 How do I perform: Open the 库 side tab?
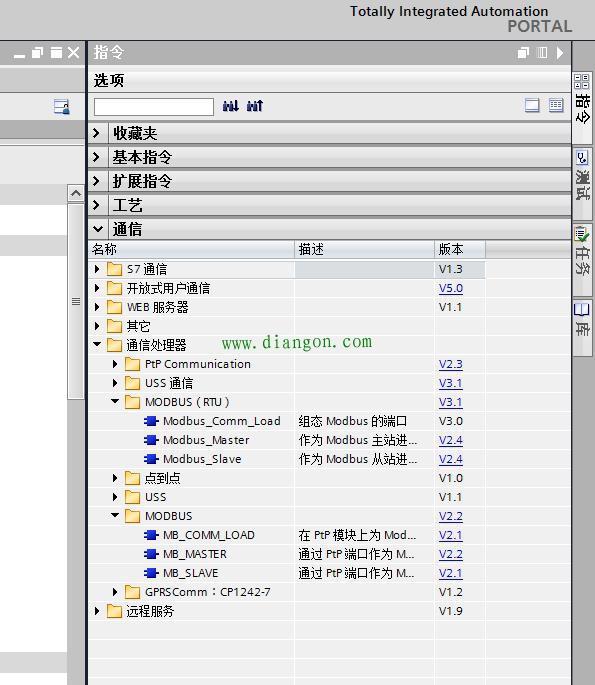(583, 327)
